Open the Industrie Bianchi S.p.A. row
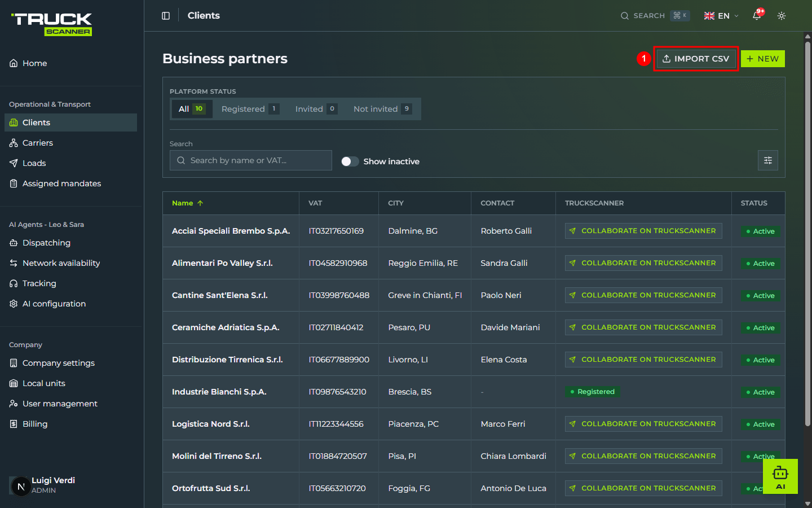This screenshot has height=508, width=812. click(x=474, y=392)
